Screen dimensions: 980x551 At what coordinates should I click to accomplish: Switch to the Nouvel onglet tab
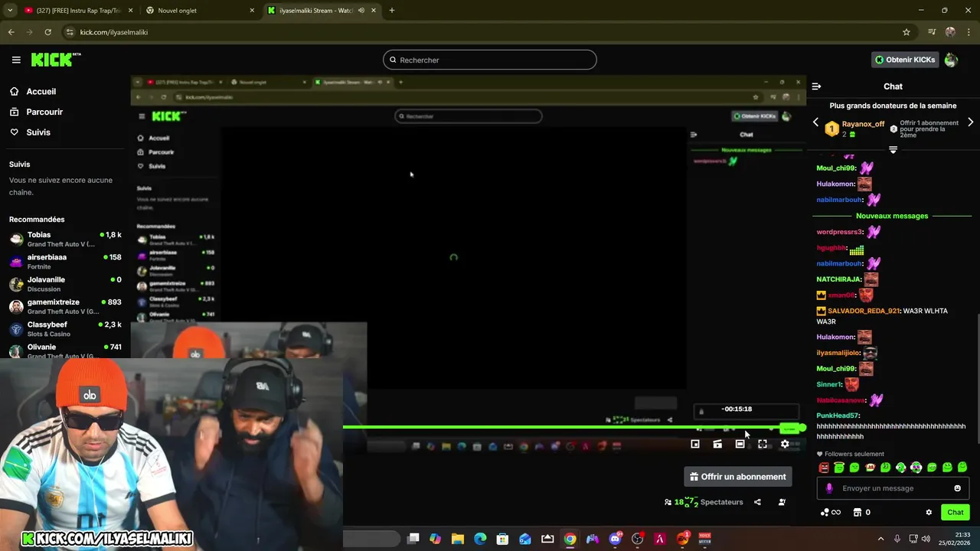tap(199, 11)
